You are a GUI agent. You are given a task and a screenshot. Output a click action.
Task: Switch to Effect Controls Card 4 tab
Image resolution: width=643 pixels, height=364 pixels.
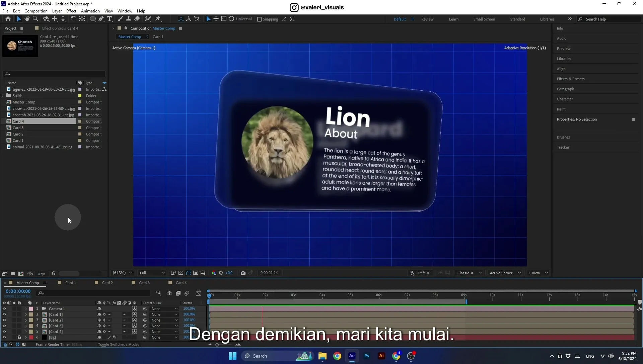pos(60,28)
